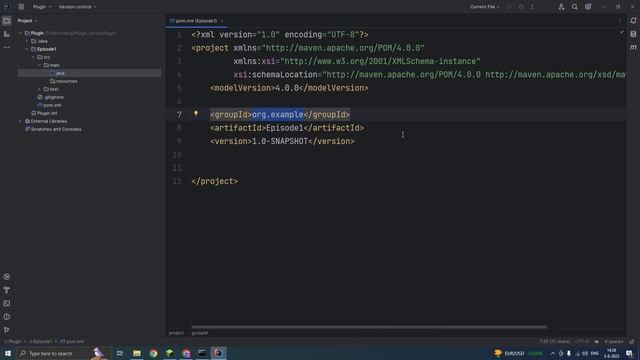This screenshot has width=640, height=360.
Task: Open IDE settings gear icon
Action: point(588,7)
